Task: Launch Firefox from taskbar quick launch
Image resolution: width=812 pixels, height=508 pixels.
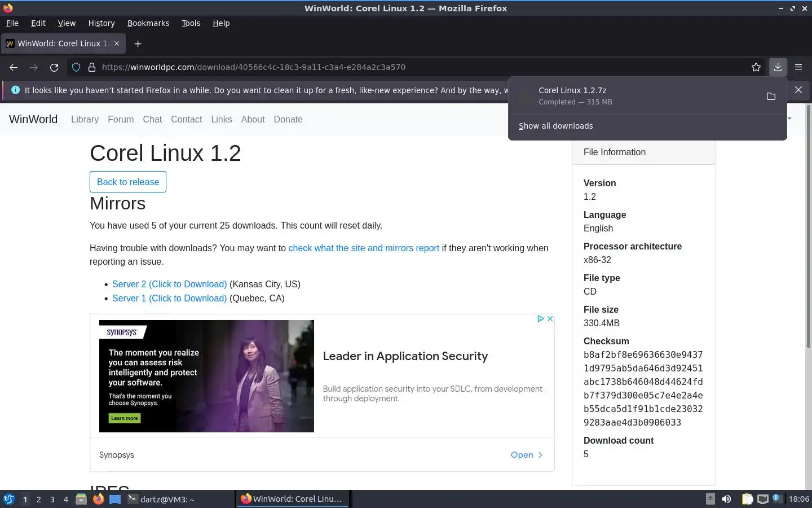Action: (98, 499)
